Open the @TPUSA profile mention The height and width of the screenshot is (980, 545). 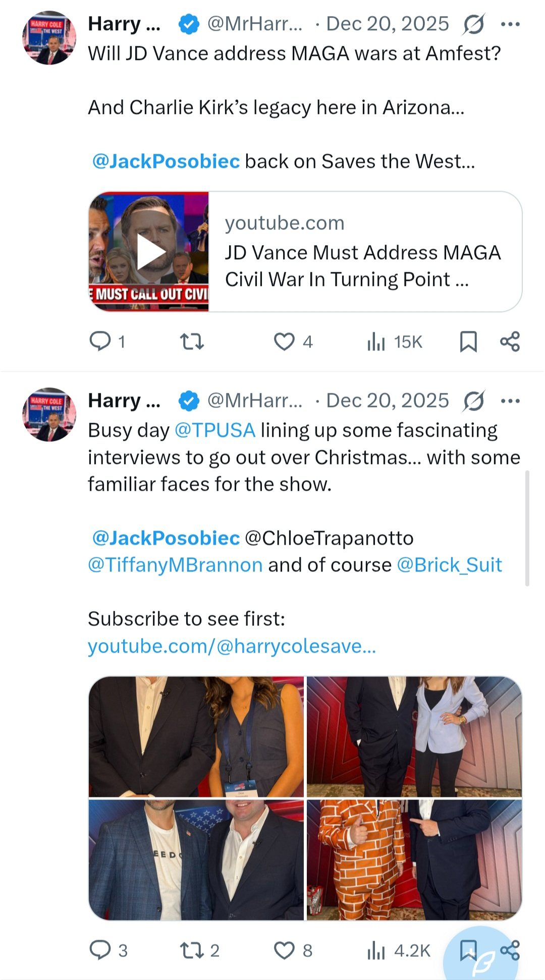215,430
